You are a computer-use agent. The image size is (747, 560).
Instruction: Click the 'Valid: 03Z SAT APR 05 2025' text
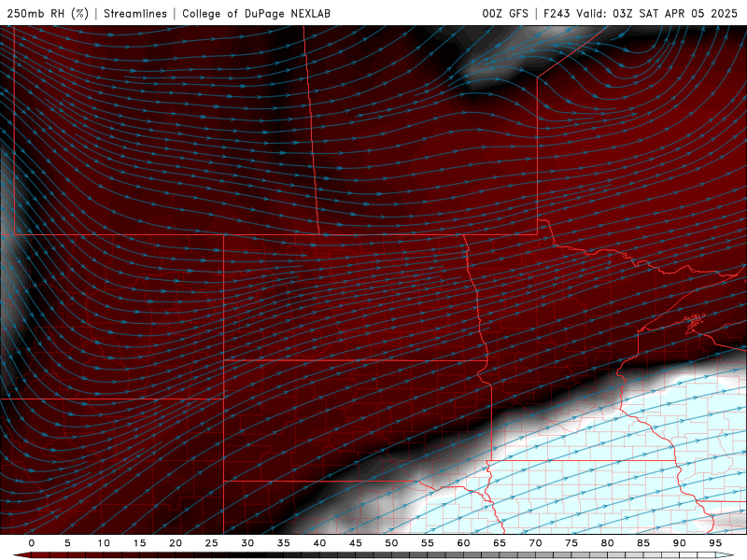point(657,13)
